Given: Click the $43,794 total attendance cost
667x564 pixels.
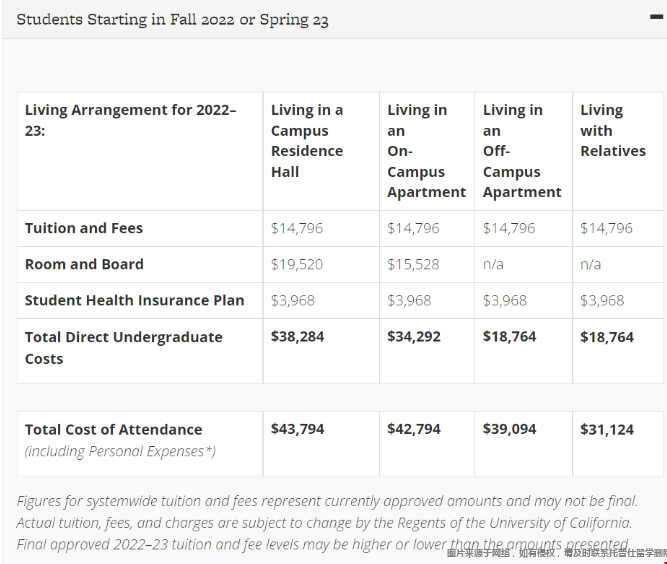Looking at the screenshot, I should point(297,429).
